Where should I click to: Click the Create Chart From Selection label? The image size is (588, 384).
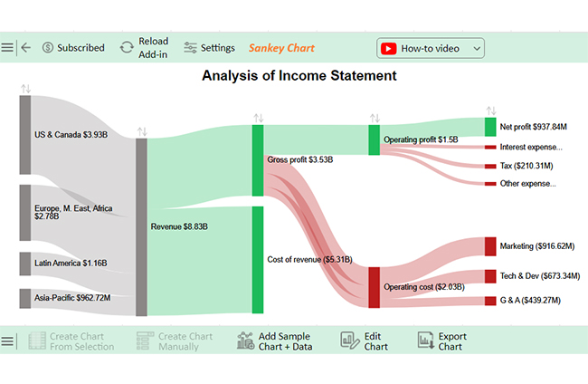(x=81, y=341)
